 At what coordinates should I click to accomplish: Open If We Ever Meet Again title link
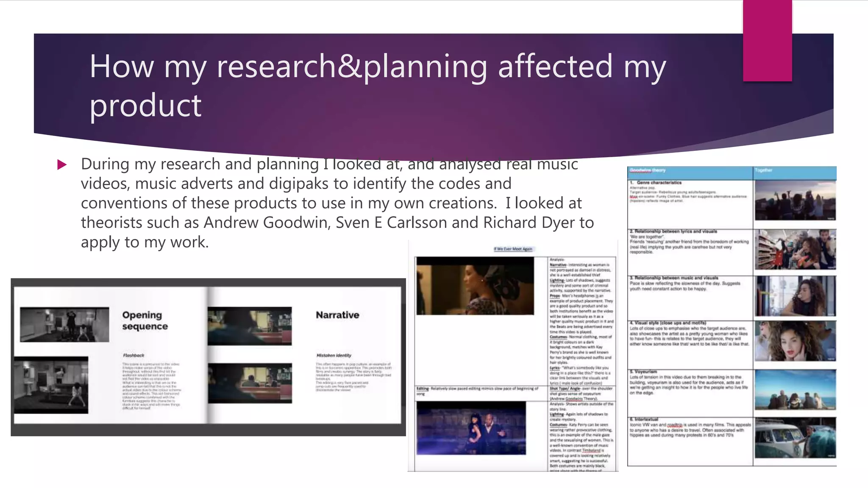click(513, 249)
